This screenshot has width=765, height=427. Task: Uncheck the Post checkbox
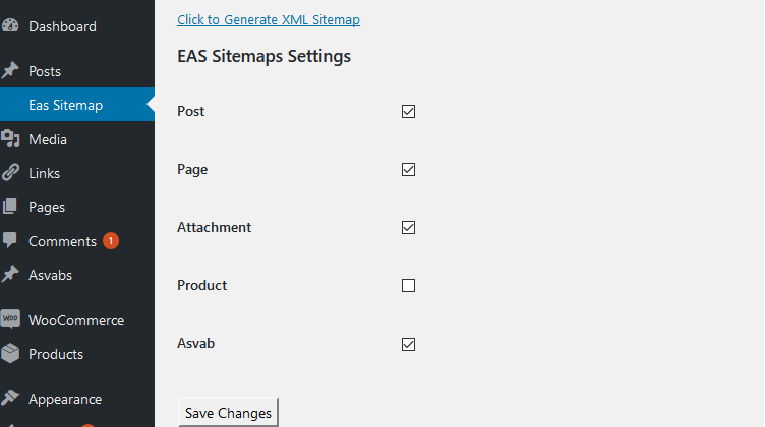click(x=408, y=112)
